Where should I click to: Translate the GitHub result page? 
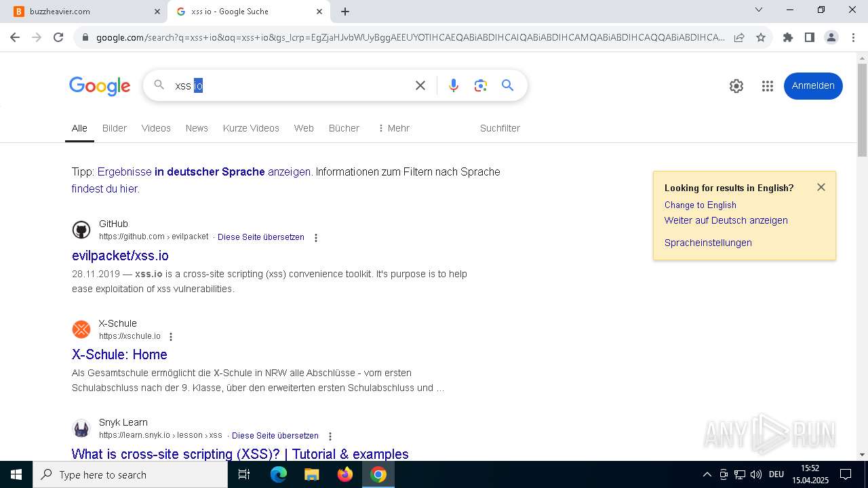pos(261,237)
